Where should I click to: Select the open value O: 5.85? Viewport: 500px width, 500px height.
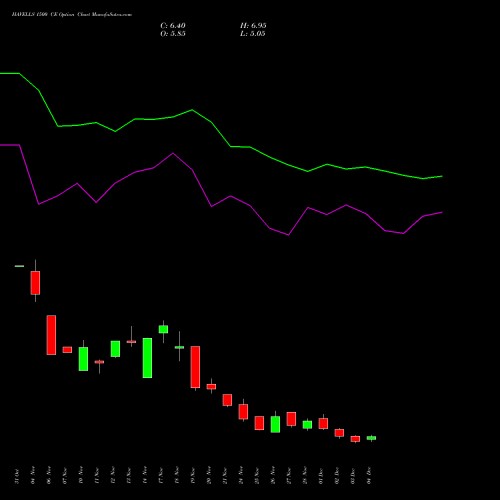(173, 34)
